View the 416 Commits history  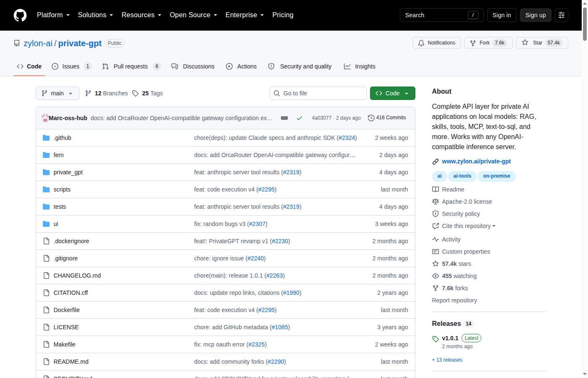point(387,118)
